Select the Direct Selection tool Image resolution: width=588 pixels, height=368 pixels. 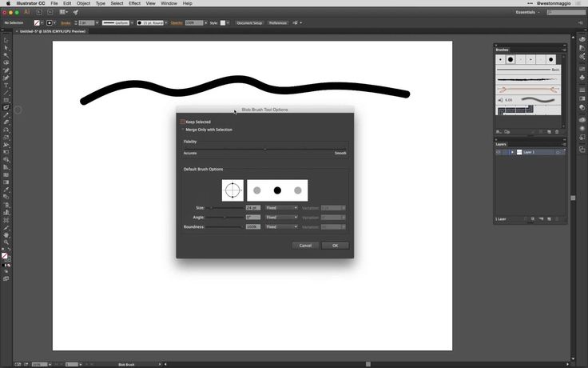[6, 48]
